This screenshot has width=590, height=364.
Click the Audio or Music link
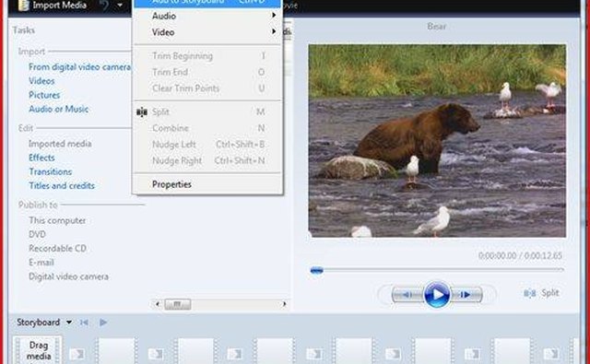[x=59, y=109]
